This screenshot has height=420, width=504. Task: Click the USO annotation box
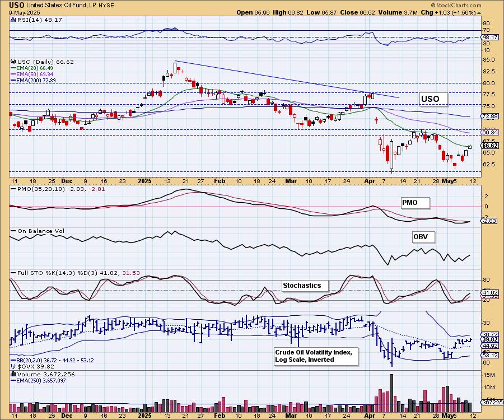[433, 99]
